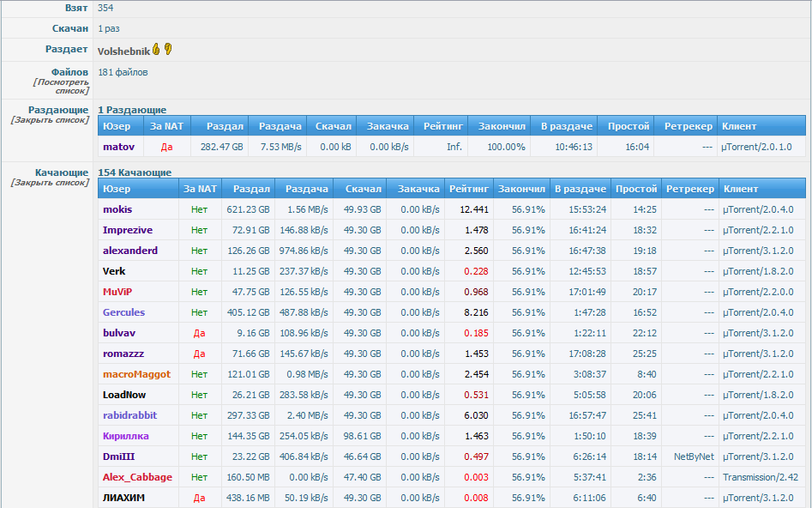The image size is (812, 508).
Task: Click the ЛИАХИМ username
Action: pyautogui.click(x=123, y=498)
